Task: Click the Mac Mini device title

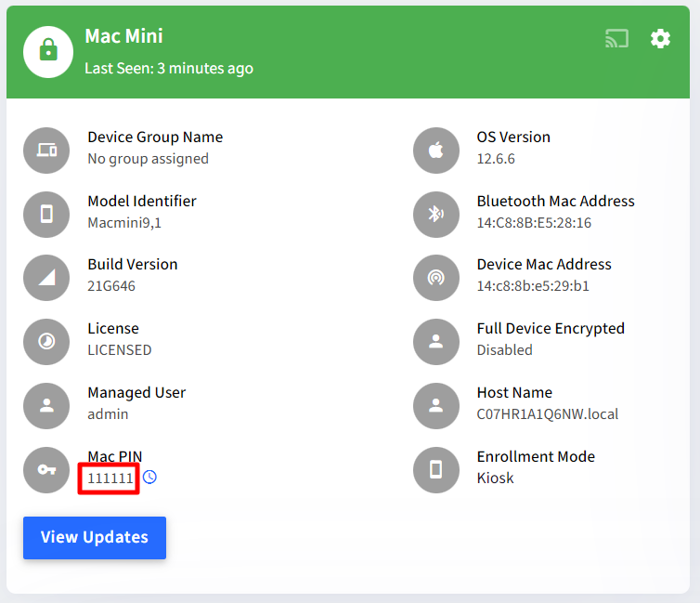Action: point(123,36)
